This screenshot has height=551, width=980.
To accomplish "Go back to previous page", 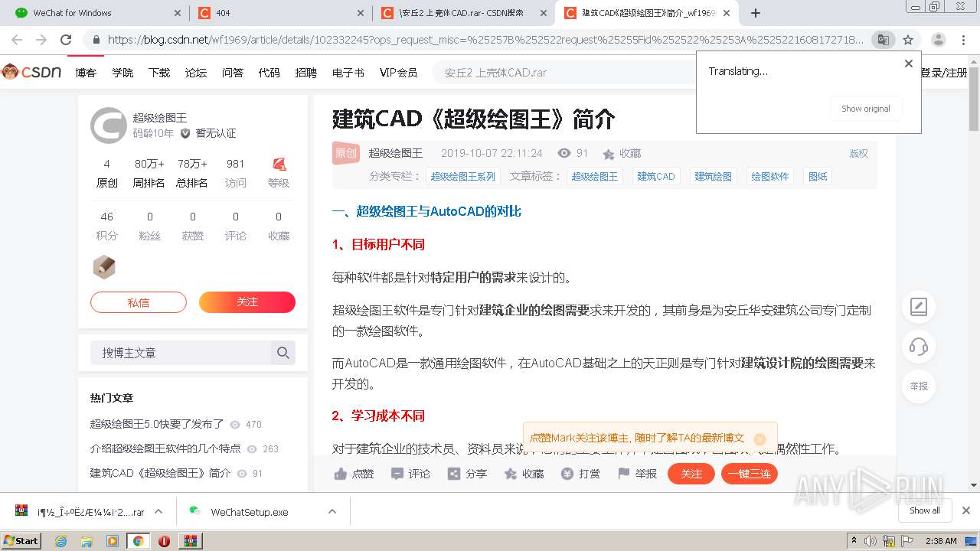I will pos(17,40).
